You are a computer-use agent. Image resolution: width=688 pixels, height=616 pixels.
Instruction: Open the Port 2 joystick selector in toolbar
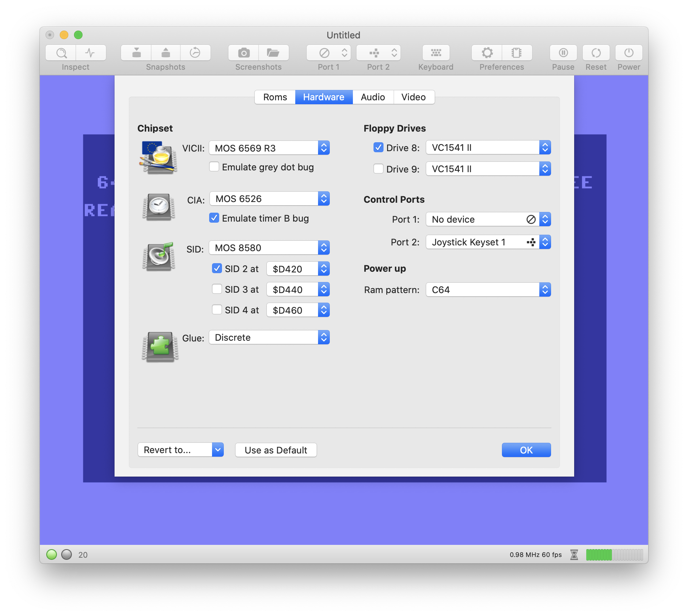pos(379,53)
